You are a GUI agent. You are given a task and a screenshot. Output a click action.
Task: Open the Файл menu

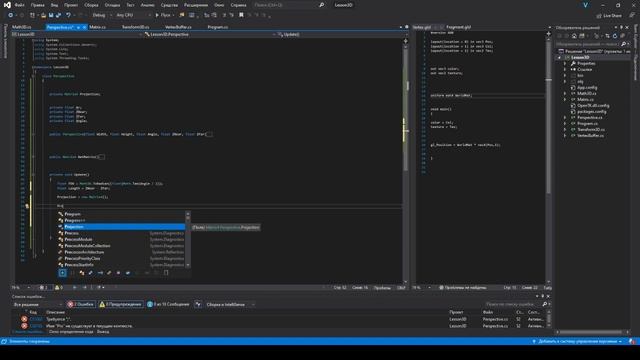click(x=19, y=5)
